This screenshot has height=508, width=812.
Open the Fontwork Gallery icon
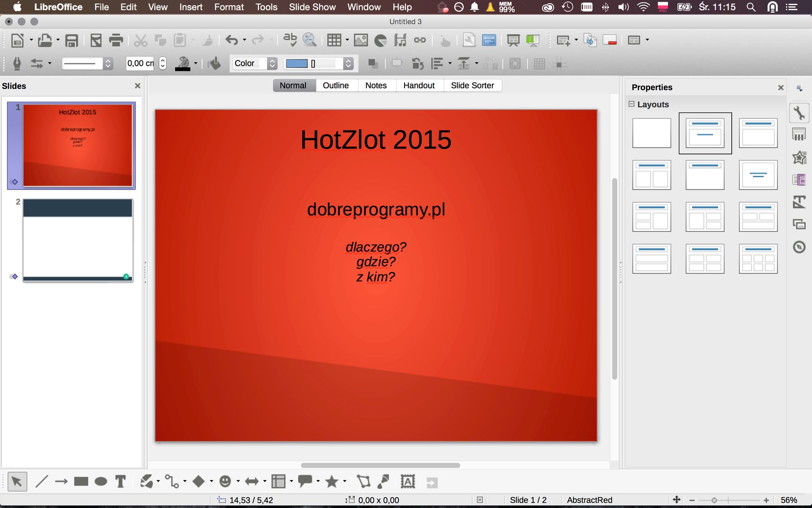[408, 482]
